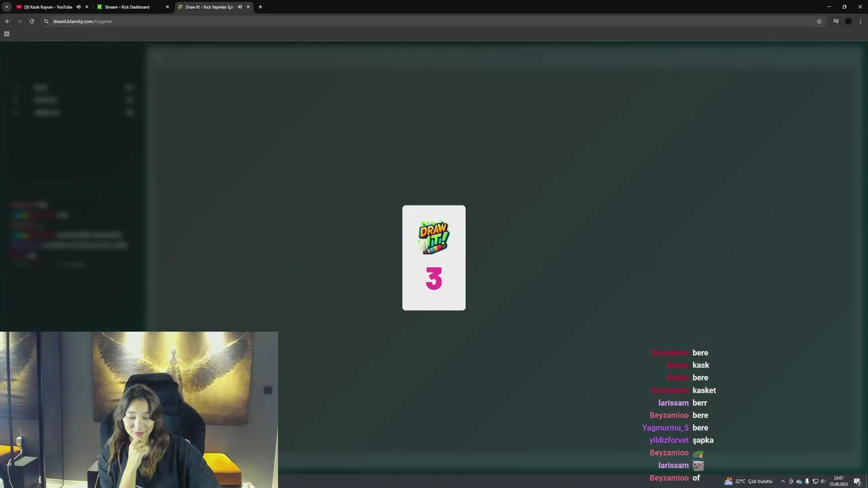Click the chat message 'kasket'

(x=704, y=390)
